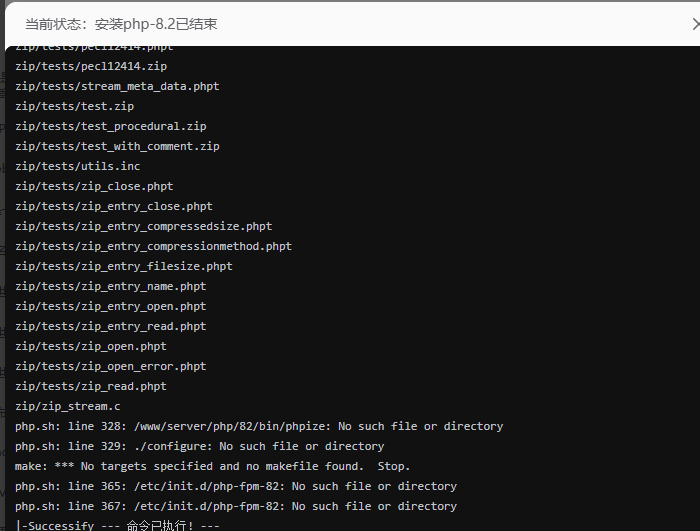Click the make no targets error line
This screenshot has width=700, height=531.
point(212,466)
